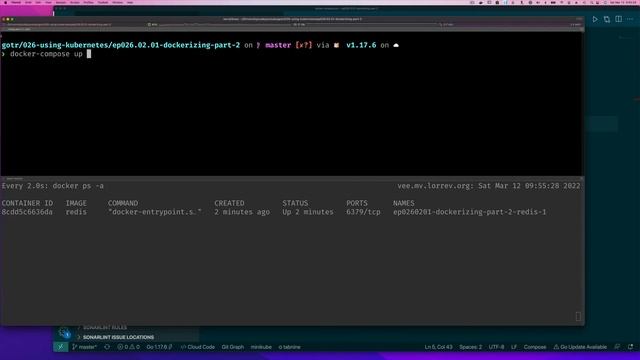Click the Go 1.17.6 version status item
Viewport: 640px width, 360px height.
159,347
